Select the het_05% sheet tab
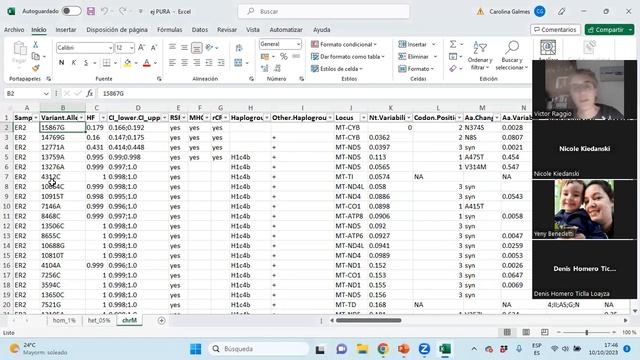This screenshot has width=640, height=360. (x=99, y=320)
